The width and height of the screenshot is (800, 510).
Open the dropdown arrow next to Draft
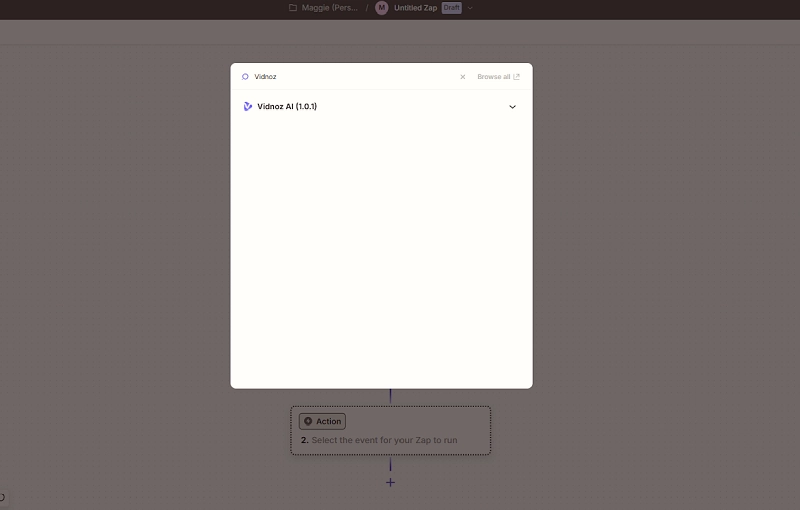(x=470, y=8)
